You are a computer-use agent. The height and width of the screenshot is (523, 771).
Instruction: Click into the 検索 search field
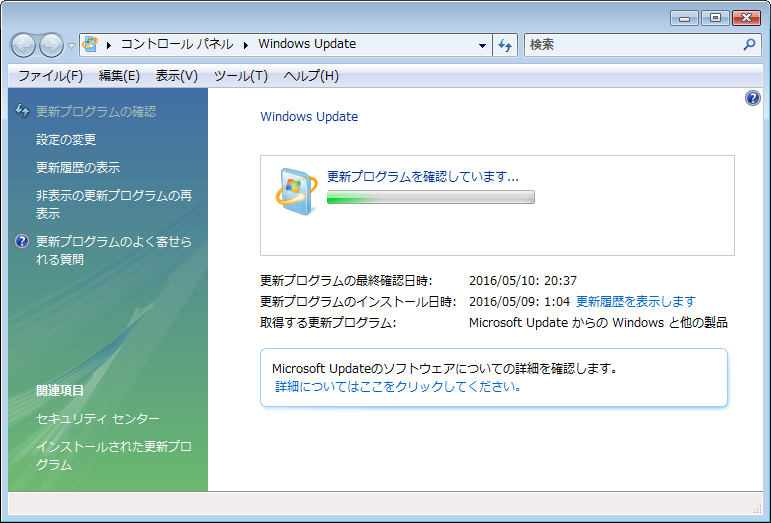point(633,45)
